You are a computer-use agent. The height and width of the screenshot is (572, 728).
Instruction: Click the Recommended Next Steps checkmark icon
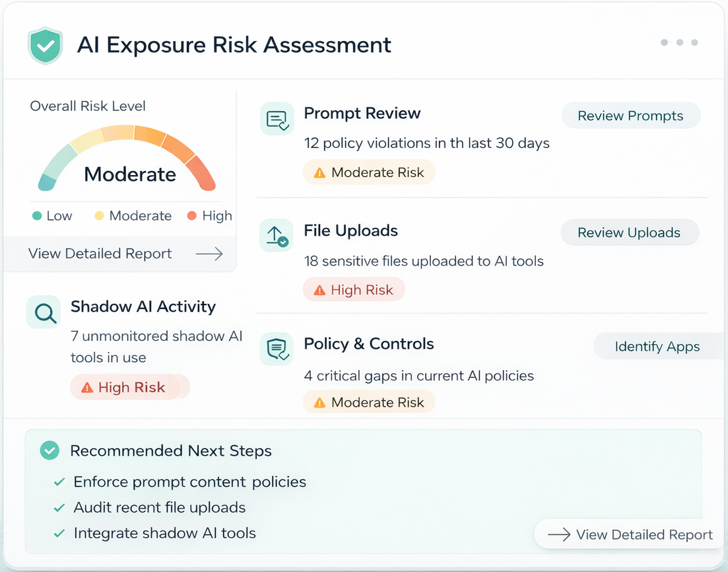pyautogui.click(x=50, y=450)
